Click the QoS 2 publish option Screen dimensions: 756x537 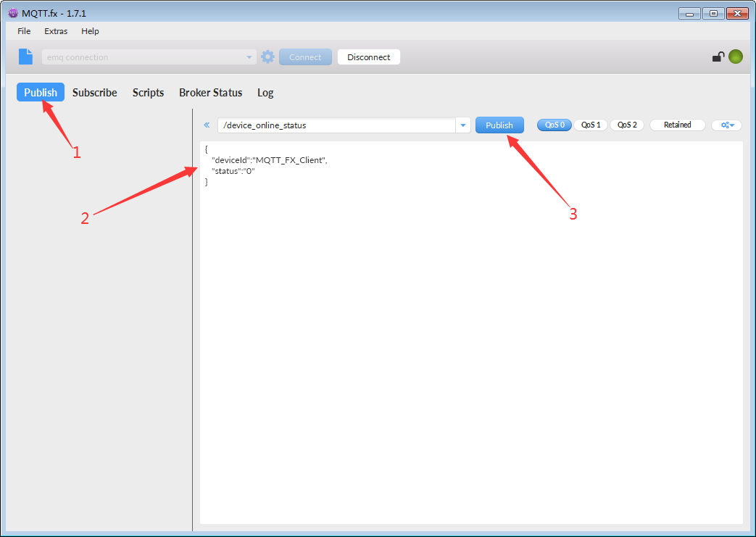coord(626,125)
